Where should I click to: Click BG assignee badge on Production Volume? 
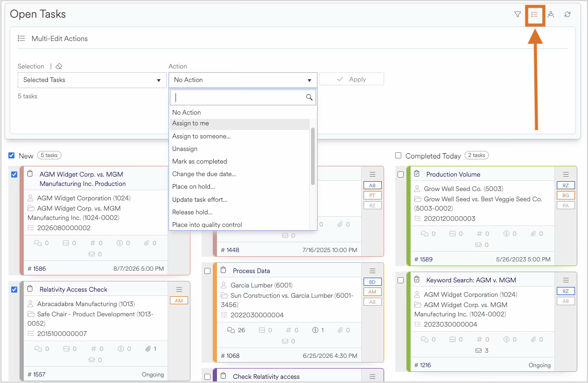[566, 196]
